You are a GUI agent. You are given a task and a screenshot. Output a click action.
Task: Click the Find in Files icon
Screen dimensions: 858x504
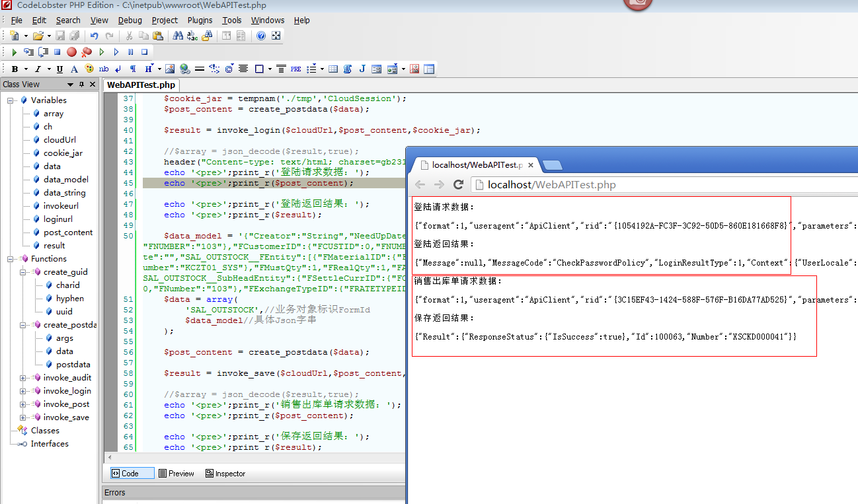[x=207, y=36]
